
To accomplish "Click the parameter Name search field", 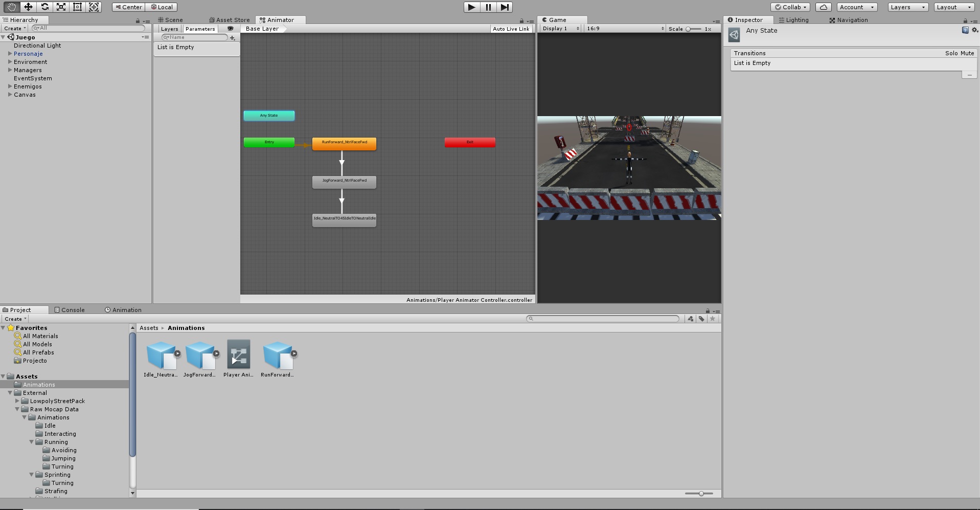I will [x=194, y=37].
